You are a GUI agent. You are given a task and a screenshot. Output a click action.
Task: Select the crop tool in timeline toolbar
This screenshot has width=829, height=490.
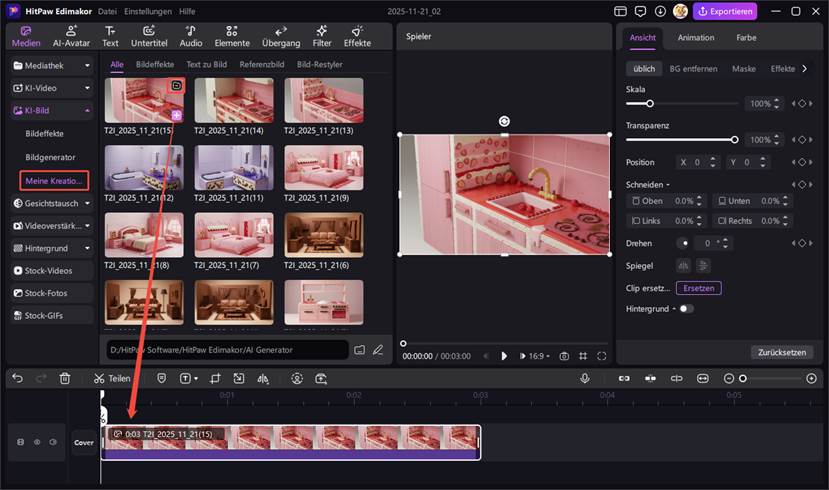(214, 379)
